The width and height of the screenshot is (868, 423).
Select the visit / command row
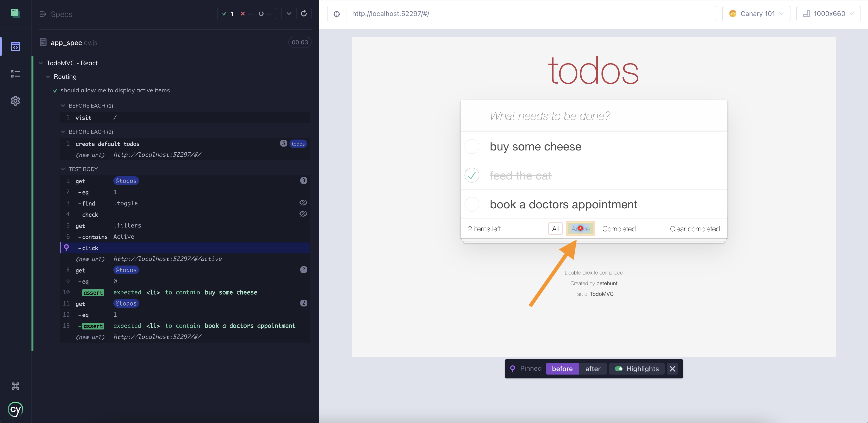point(185,117)
